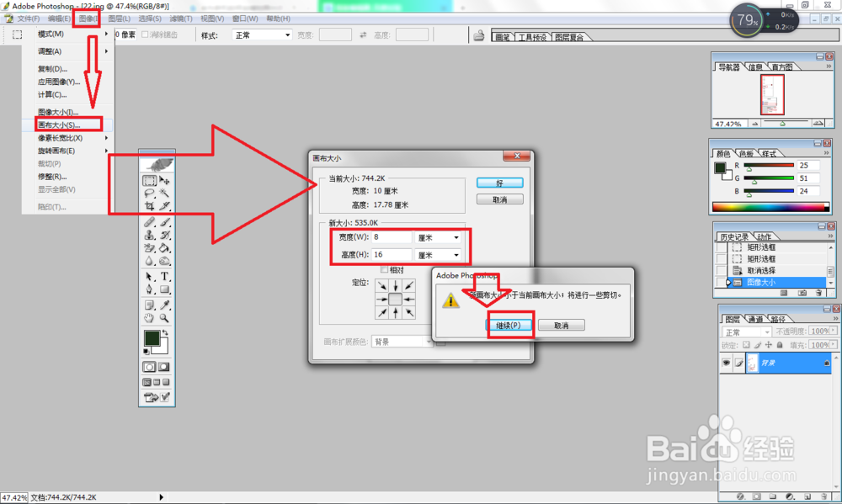Select the Eraser tool
This screenshot has height=504, width=842.
click(150, 247)
